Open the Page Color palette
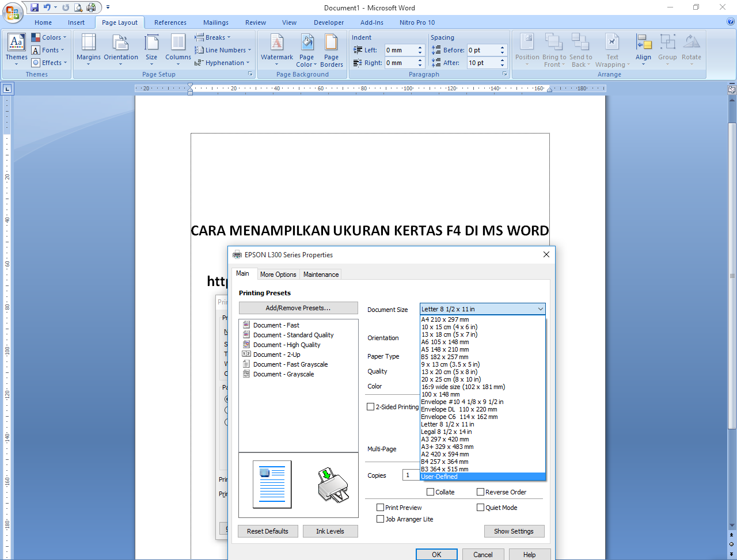 click(306, 49)
